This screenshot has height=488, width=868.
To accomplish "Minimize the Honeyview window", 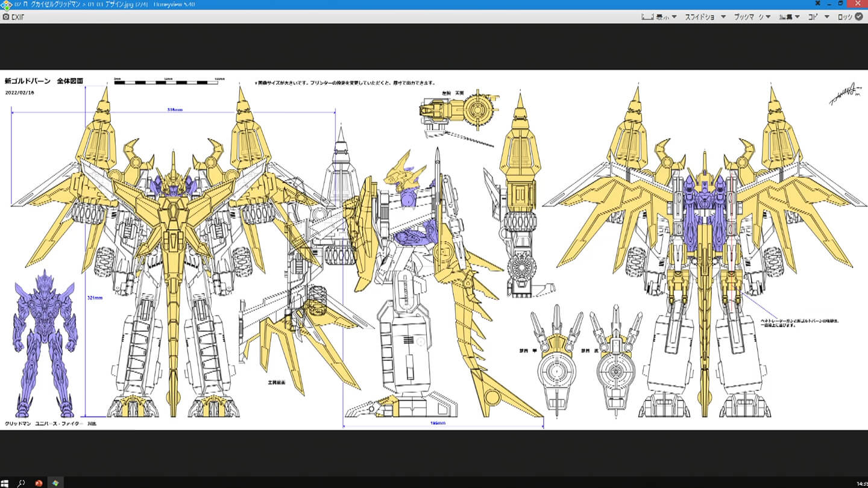I will click(x=829, y=4).
